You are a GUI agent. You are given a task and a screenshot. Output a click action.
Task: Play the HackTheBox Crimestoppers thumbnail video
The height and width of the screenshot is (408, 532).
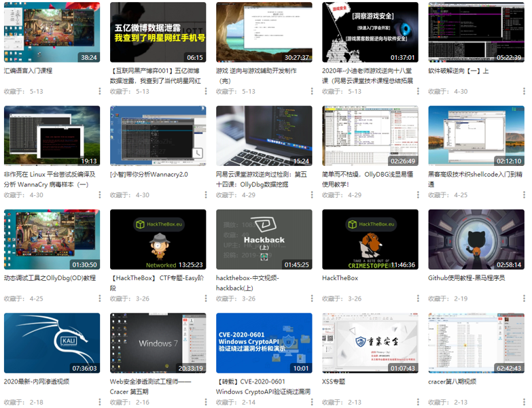[x=370, y=239]
